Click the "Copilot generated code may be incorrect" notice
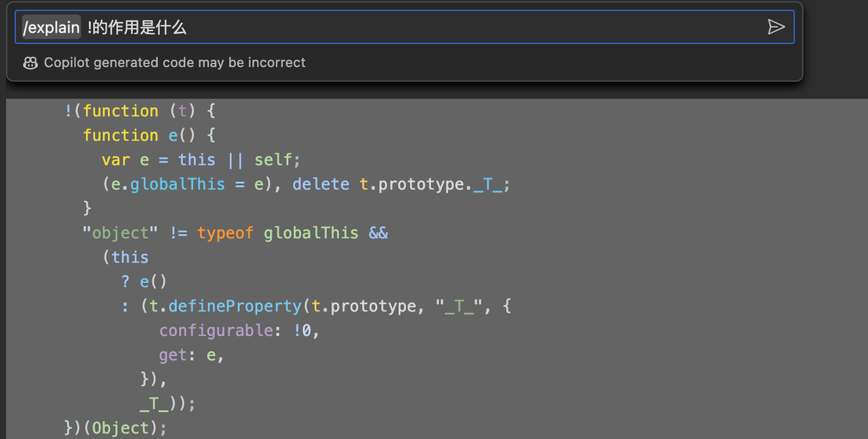Viewport: 868px width, 439px height. coord(175,62)
